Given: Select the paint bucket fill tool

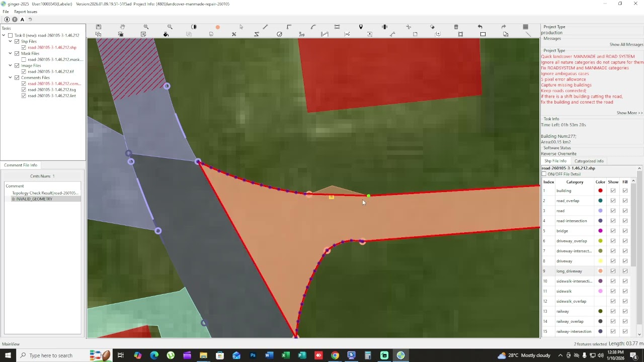Looking at the screenshot, I should [166, 34].
